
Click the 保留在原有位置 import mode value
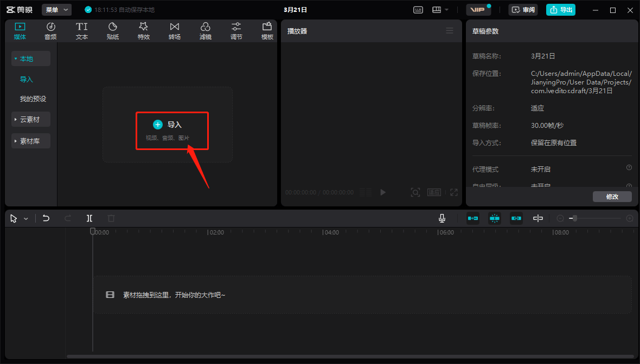point(553,143)
